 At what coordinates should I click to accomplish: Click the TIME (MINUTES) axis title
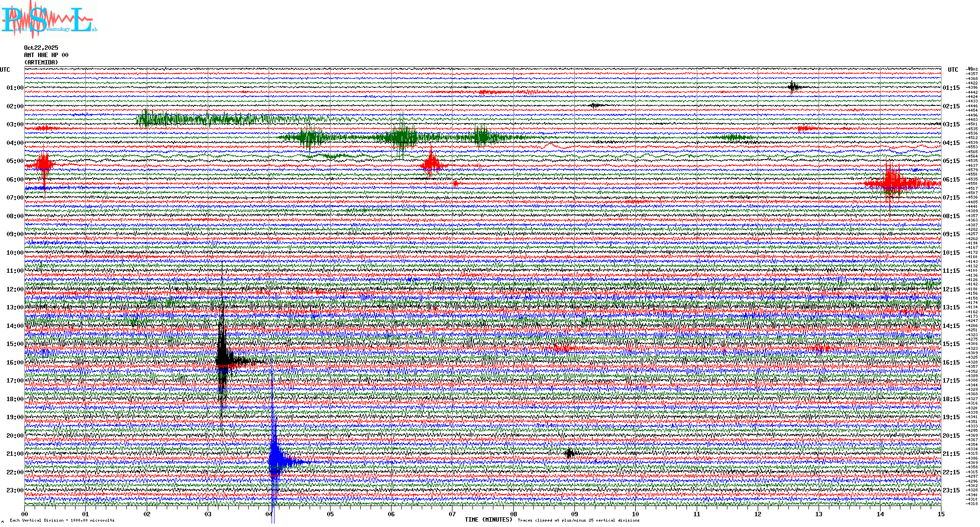[488, 520]
